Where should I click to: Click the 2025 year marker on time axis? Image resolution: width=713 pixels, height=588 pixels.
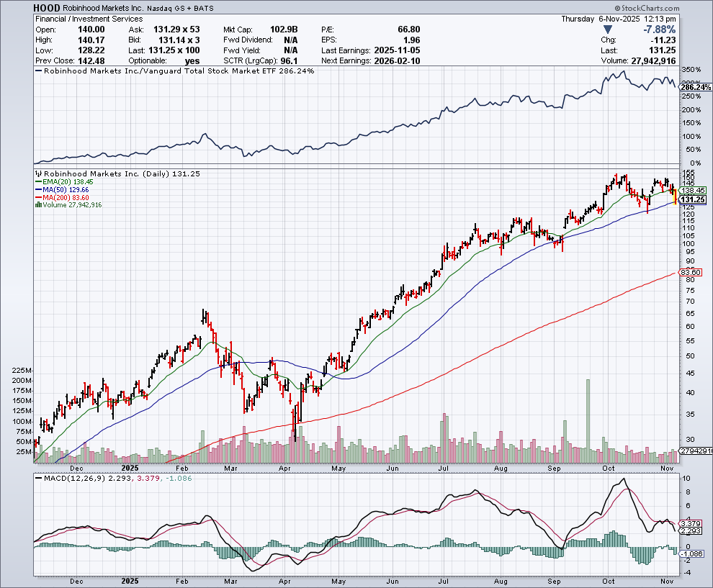pyautogui.click(x=130, y=580)
